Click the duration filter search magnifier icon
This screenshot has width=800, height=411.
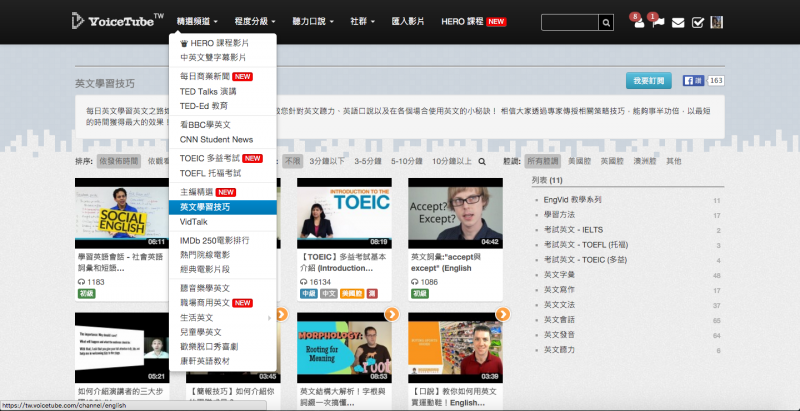[x=482, y=160]
